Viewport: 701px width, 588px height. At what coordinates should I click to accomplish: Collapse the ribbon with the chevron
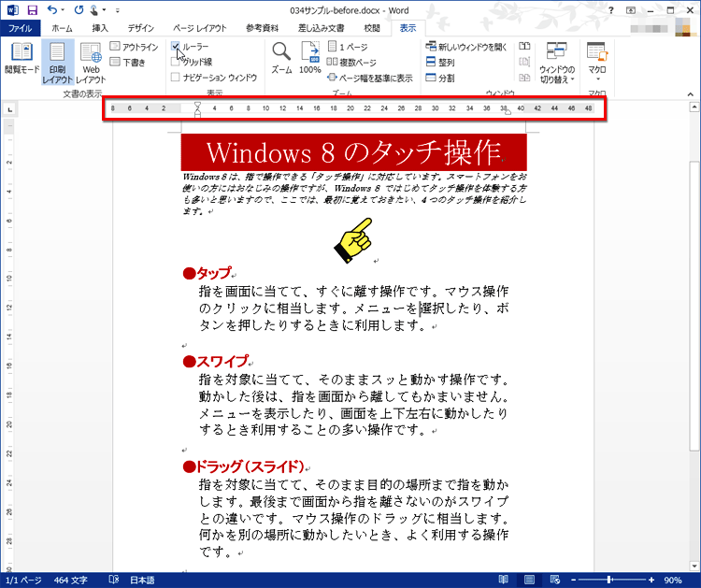(x=691, y=93)
